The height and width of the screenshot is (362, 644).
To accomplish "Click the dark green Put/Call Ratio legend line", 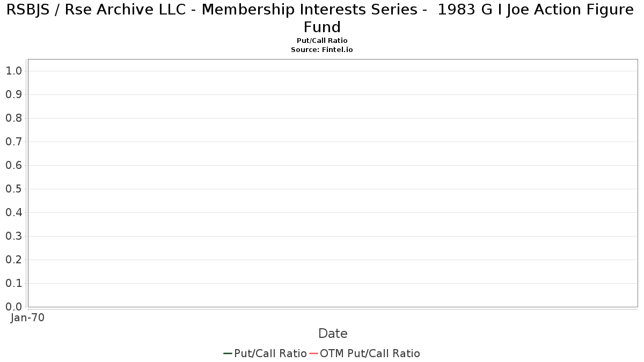I will tap(228, 353).
